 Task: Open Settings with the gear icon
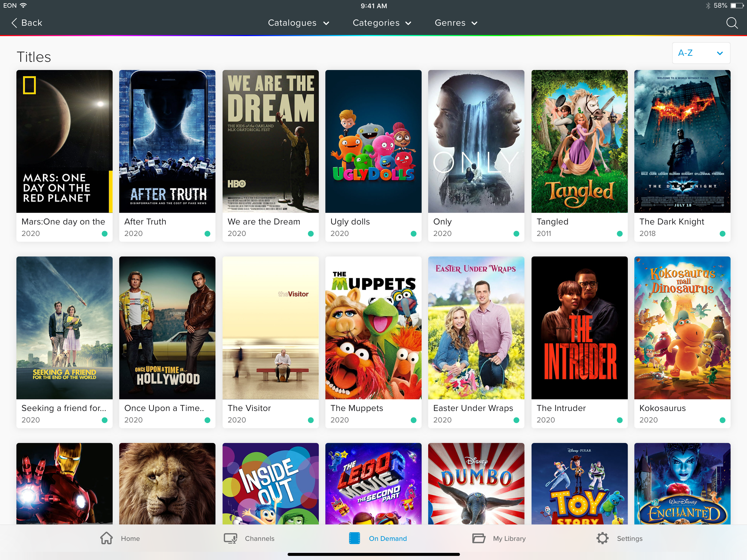(x=602, y=538)
